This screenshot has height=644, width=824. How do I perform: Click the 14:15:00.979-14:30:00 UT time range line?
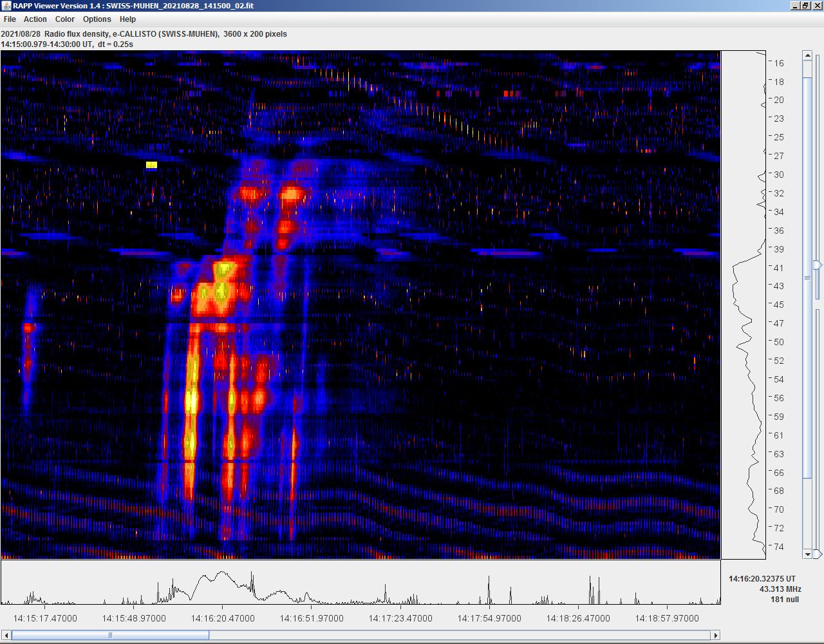tap(67, 44)
